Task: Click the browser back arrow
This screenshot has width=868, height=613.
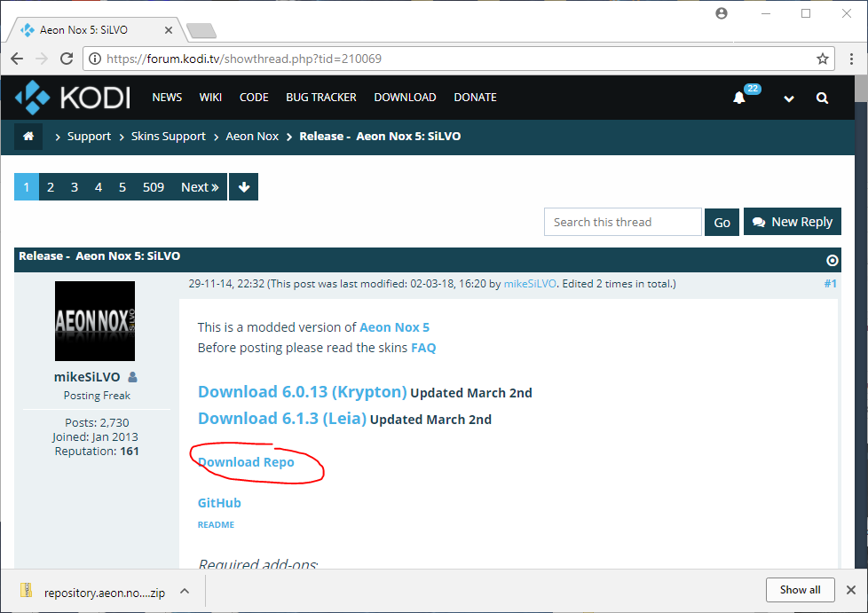Action: (x=17, y=59)
